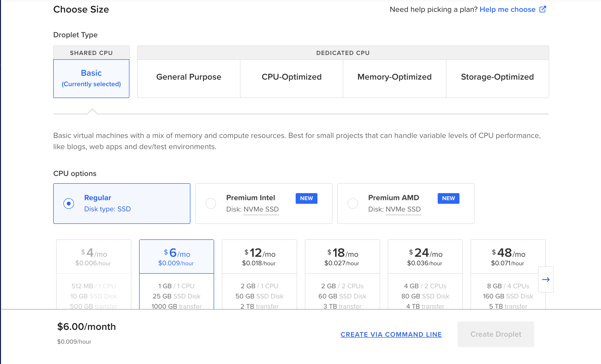Click the NEW badge on Premium Intel
The width and height of the screenshot is (601, 364).
(306, 198)
